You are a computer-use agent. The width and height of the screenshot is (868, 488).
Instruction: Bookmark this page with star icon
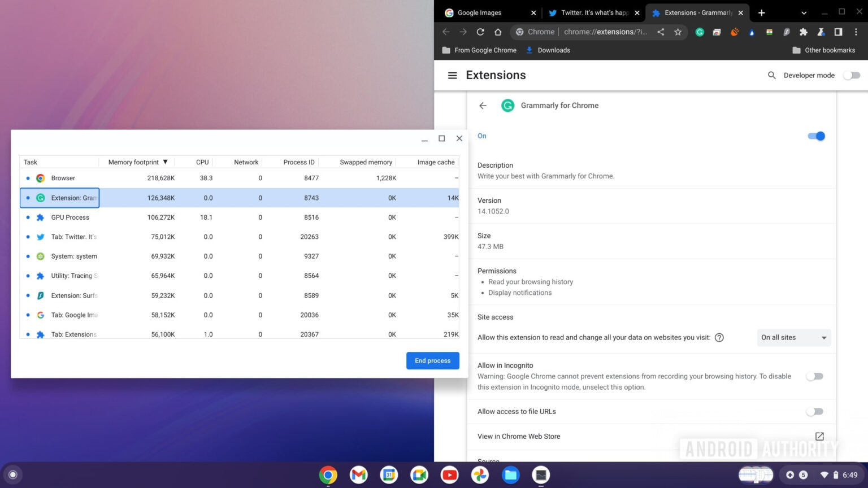click(678, 32)
